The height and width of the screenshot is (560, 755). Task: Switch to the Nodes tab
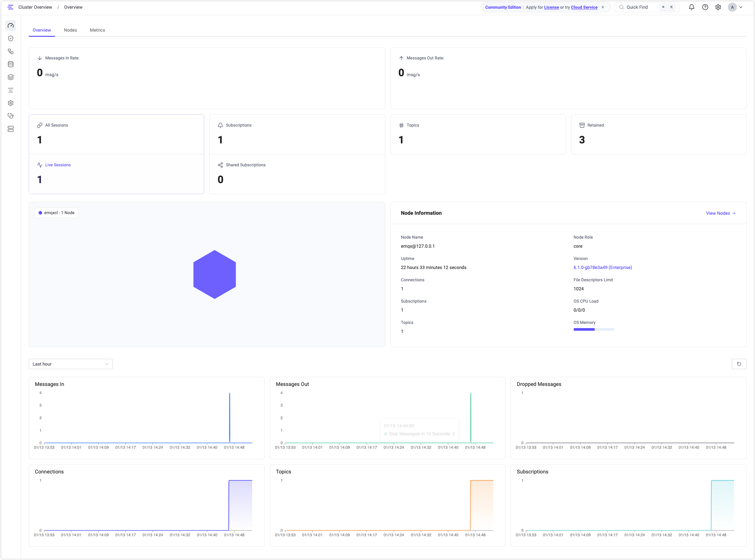coord(70,30)
